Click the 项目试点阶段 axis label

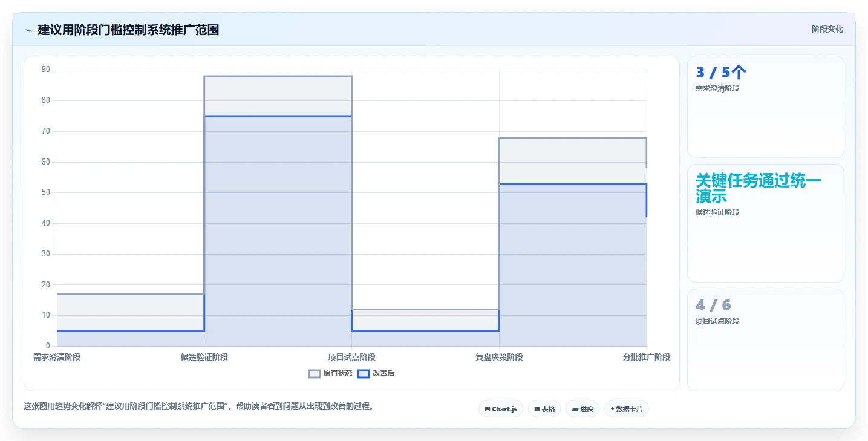click(x=351, y=357)
